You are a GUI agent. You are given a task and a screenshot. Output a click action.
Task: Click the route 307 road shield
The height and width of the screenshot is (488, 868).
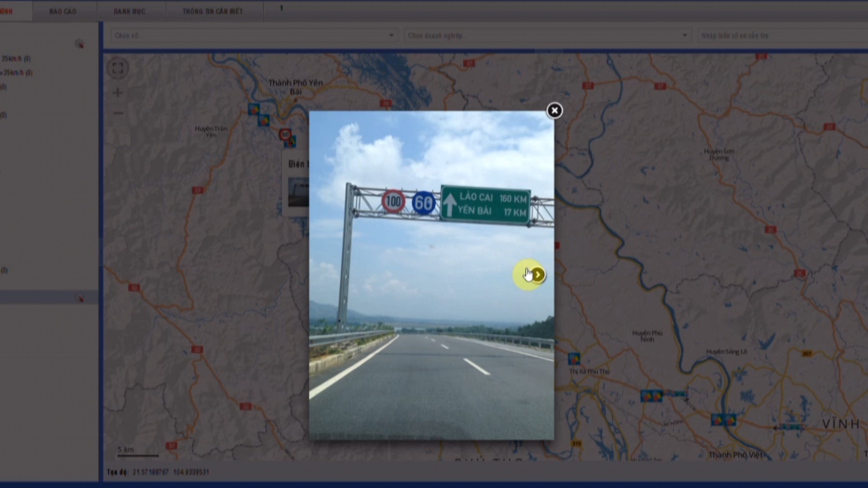pos(808,353)
